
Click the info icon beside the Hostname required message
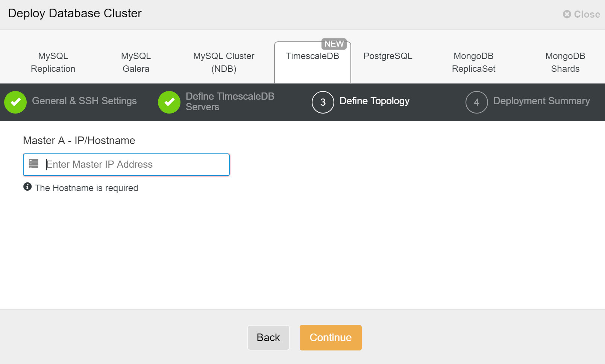pyautogui.click(x=27, y=187)
